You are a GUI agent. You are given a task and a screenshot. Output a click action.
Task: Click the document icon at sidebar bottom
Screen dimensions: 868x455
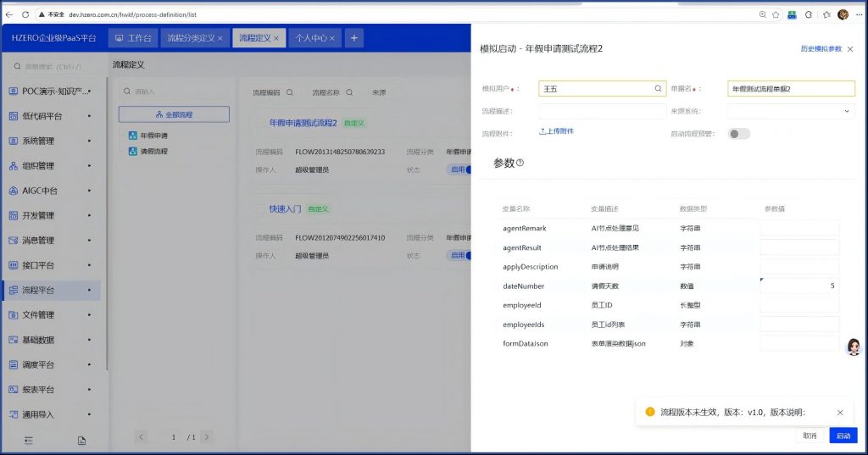(x=81, y=440)
